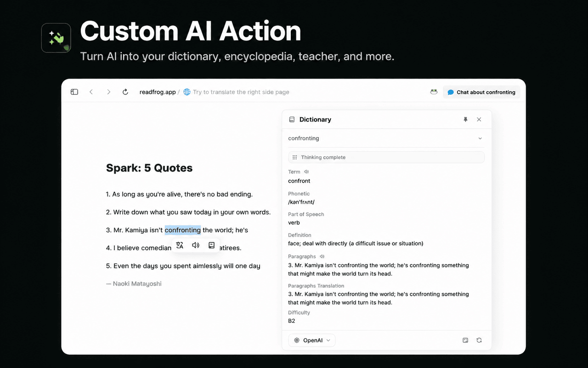Open dictionary action in floating toolbar
This screenshot has width=588, height=368.
tap(211, 245)
